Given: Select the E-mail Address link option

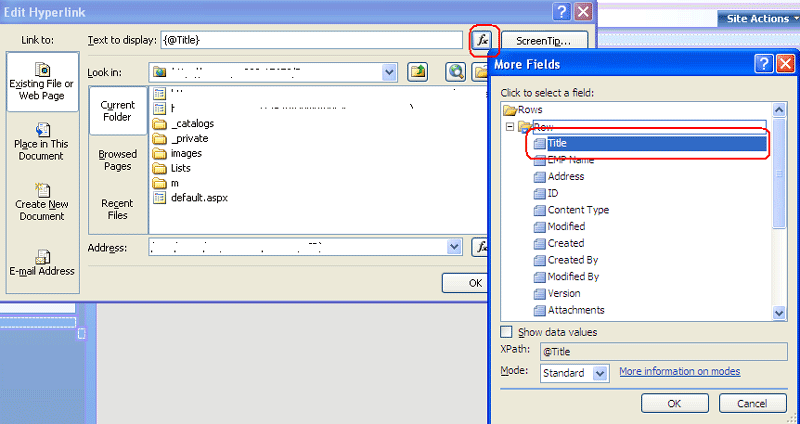Looking at the screenshot, I should (x=42, y=263).
